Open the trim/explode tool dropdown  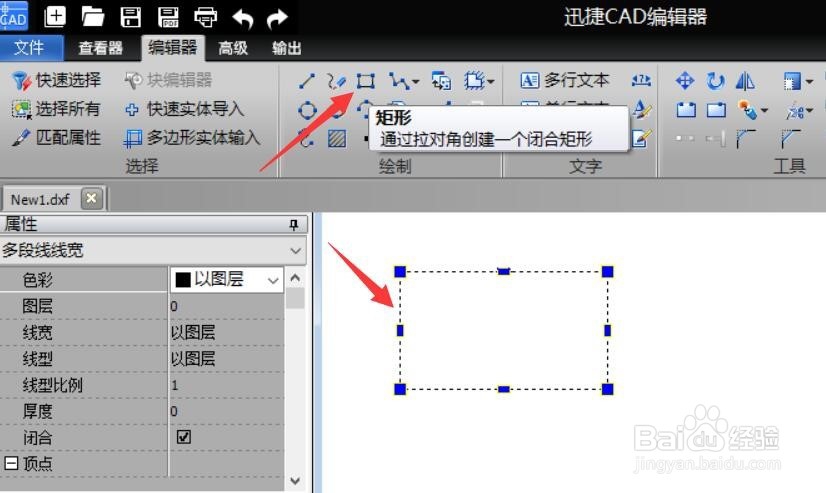coord(809,111)
